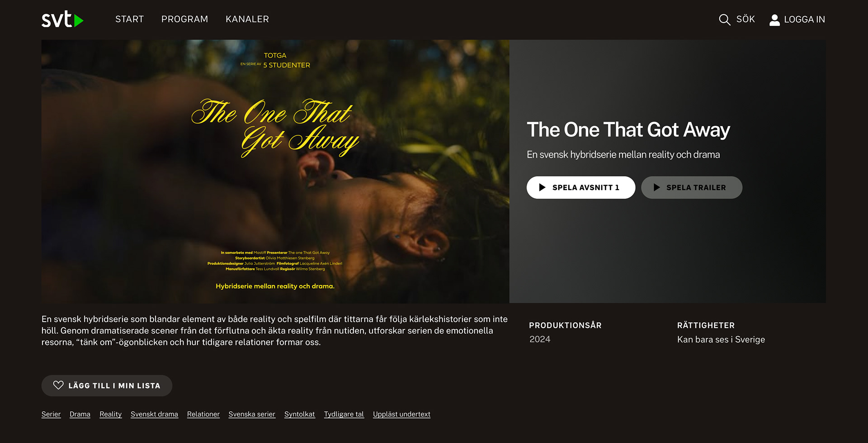The width and height of the screenshot is (868, 443).
Task: Open the Serier category link
Action: 51,414
